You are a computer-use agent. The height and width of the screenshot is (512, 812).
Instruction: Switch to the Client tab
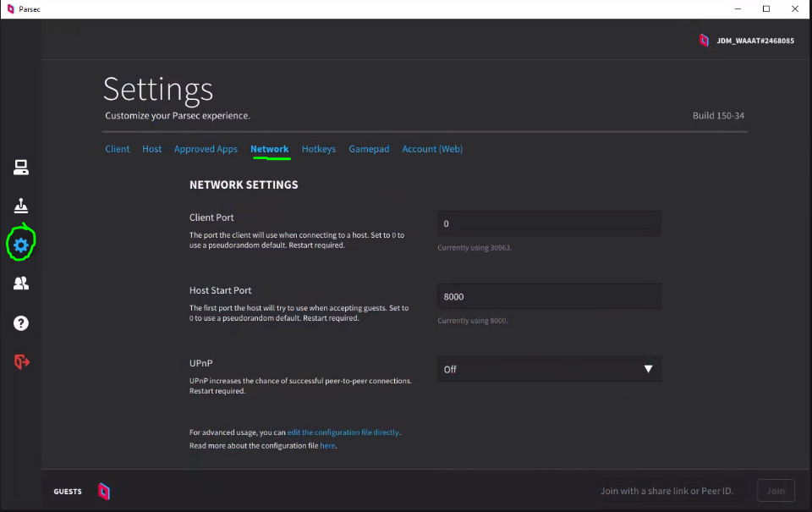pos(118,149)
